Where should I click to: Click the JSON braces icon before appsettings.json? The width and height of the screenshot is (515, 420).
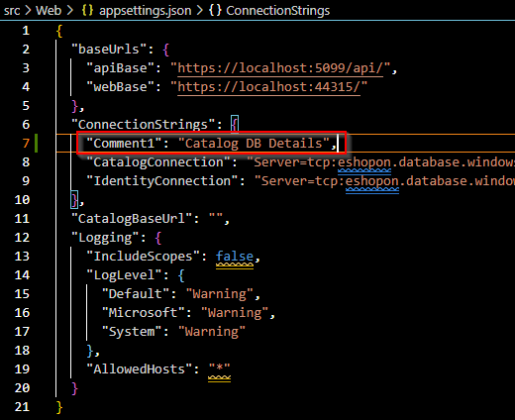tap(87, 10)
